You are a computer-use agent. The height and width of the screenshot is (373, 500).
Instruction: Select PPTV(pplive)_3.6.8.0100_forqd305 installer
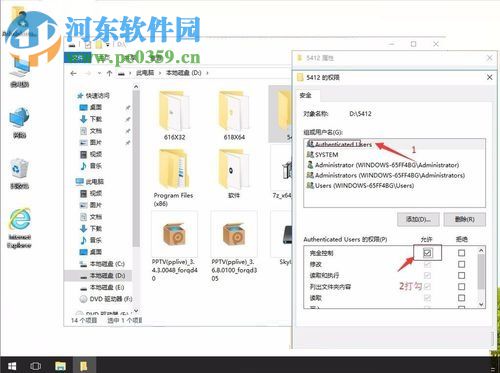pyautogui.click(x=234, y=247)
